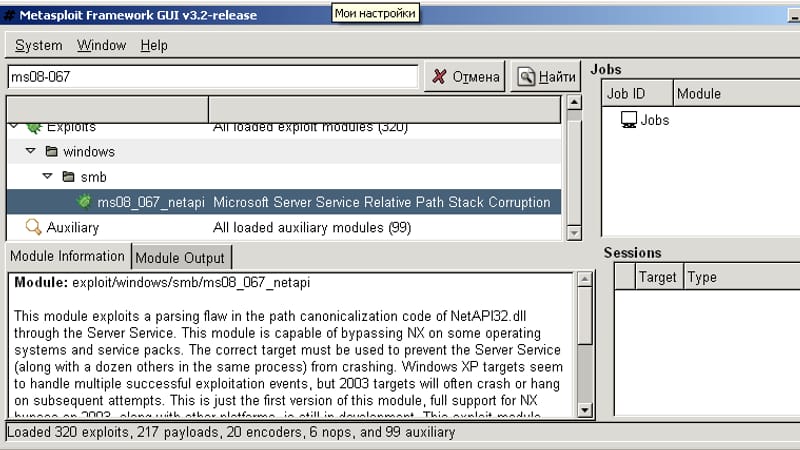Open the Help menu
Viewport: 800px width, 450px height.
pyautogui.click(x=154, y=45)
